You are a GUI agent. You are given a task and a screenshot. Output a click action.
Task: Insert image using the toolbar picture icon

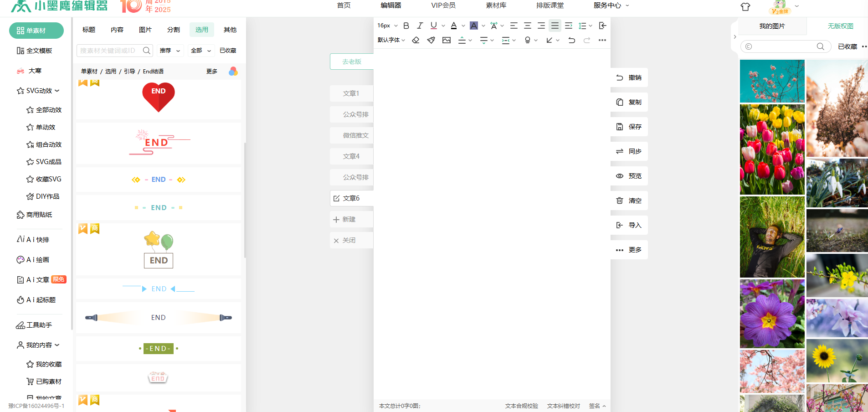click(447, 41)
